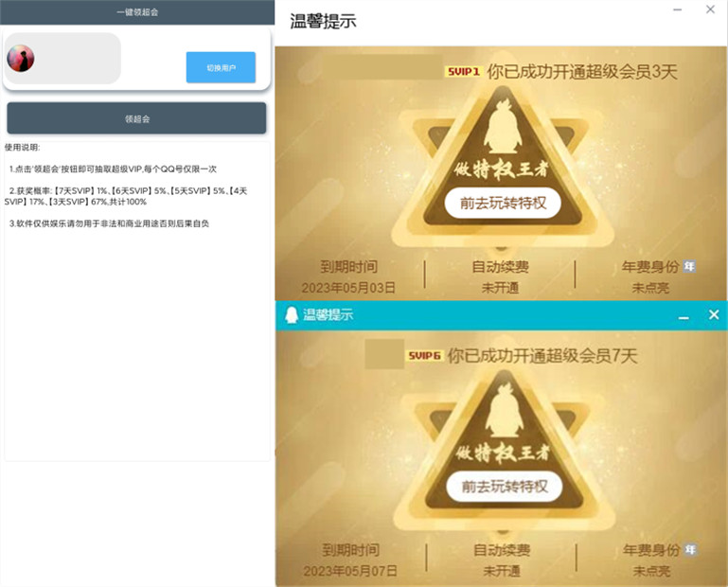Click 前去玩转特权 in the 7-day dialog

tap(505, 487)
